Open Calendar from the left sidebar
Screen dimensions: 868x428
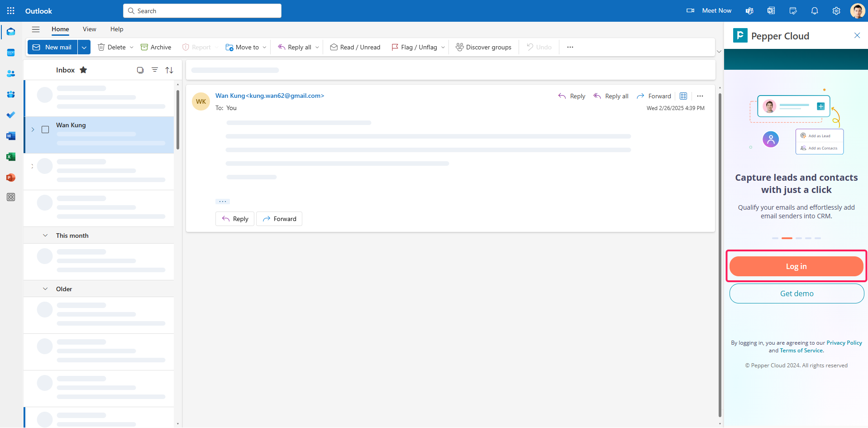click(x=11, y=53)
